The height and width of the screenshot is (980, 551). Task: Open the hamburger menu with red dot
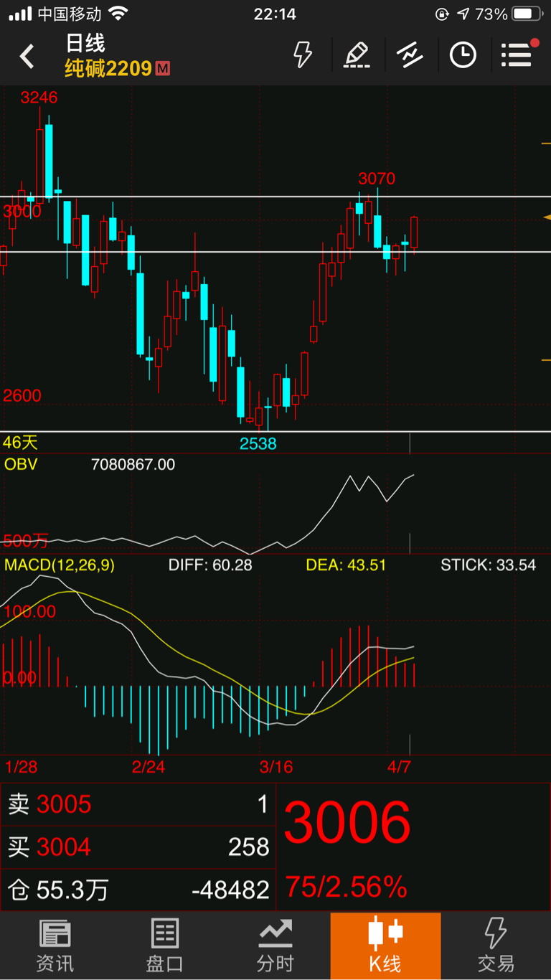[x=518, y=54]
